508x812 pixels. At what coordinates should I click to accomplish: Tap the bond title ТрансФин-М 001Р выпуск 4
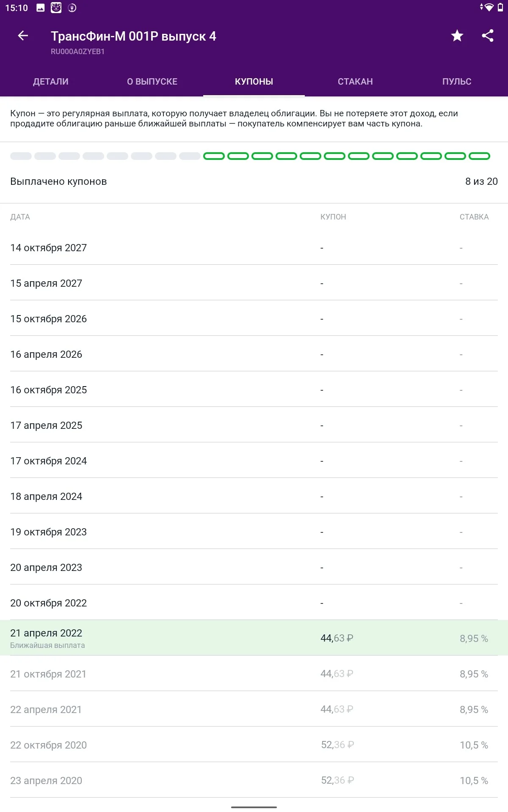coord(133,36)
